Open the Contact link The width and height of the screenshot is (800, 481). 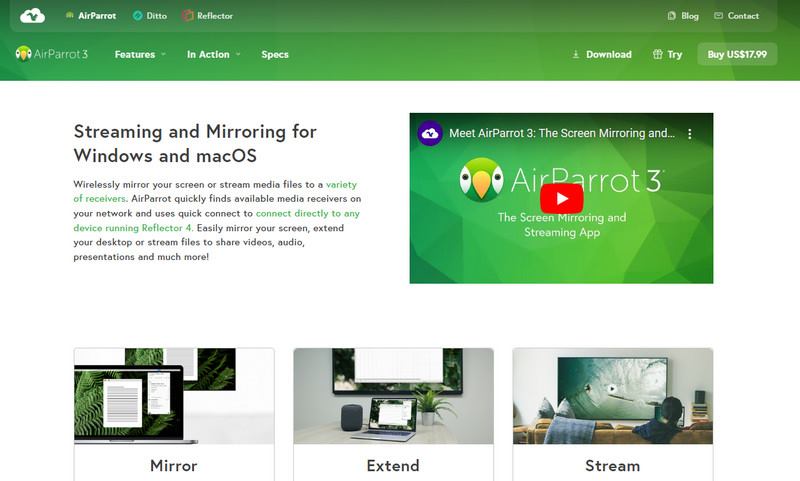point(743,16)
